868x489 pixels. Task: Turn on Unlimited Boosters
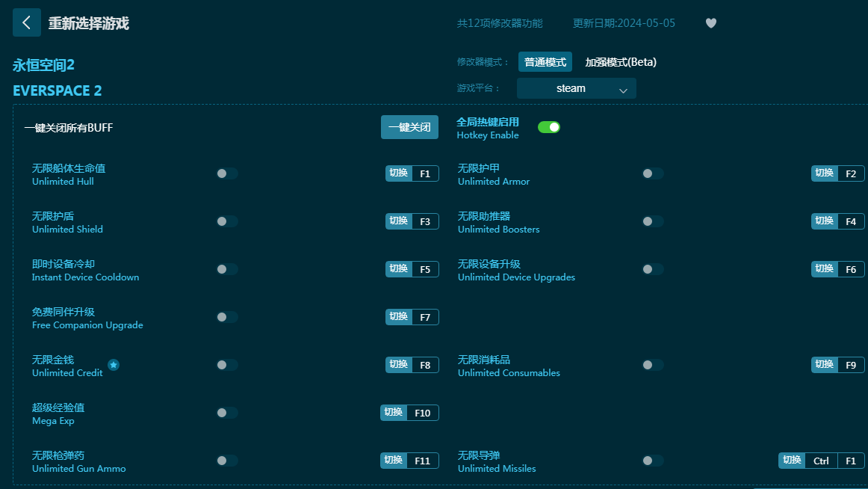coord(653,221)
